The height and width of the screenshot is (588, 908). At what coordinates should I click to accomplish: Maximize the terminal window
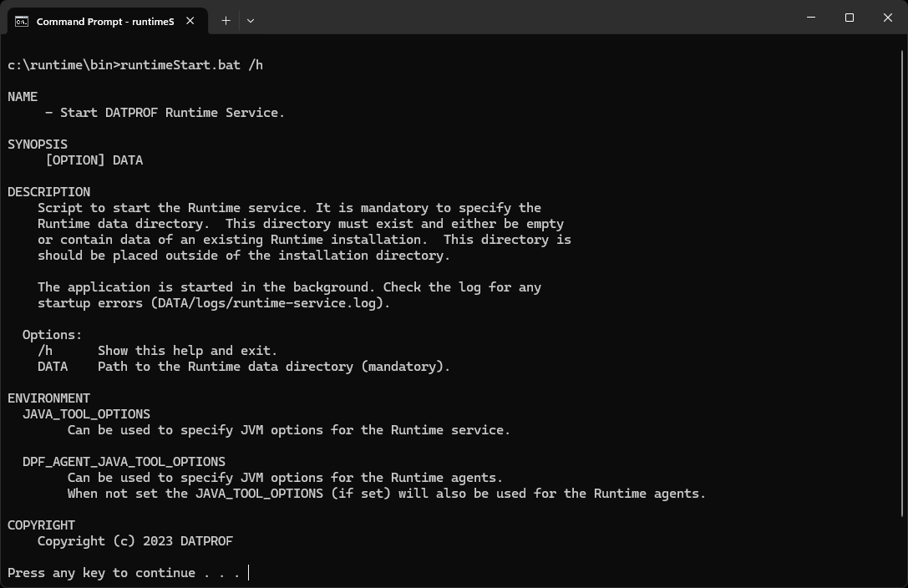coord(850,17)
